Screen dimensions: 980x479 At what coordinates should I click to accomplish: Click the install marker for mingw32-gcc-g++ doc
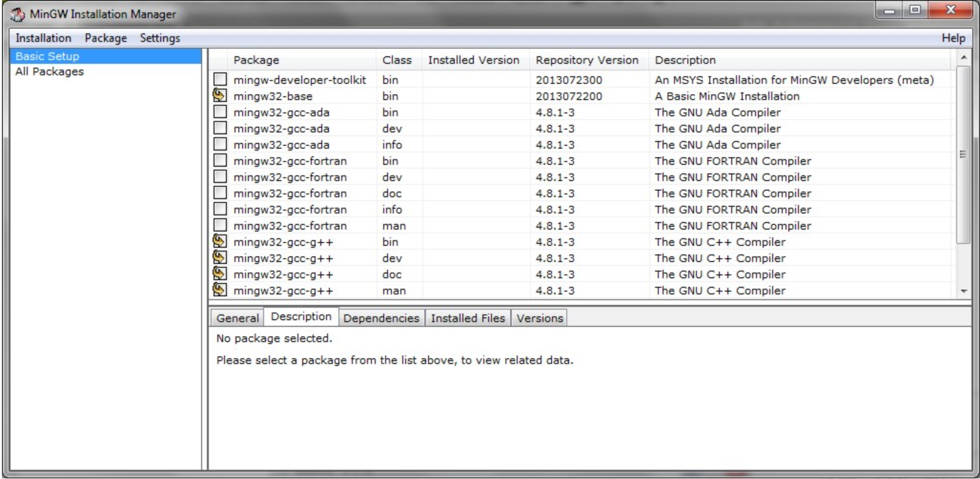[x=221, y=274]
